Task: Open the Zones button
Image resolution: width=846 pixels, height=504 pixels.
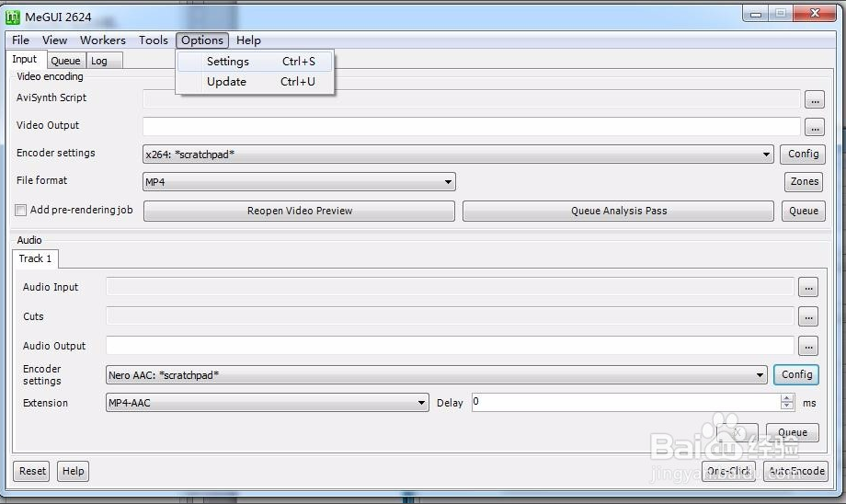Action: [804, 182]
